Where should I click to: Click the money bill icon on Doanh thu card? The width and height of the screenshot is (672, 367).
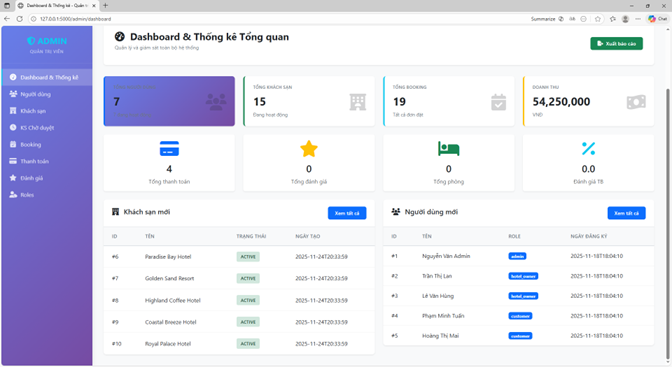tap(636, 102)
